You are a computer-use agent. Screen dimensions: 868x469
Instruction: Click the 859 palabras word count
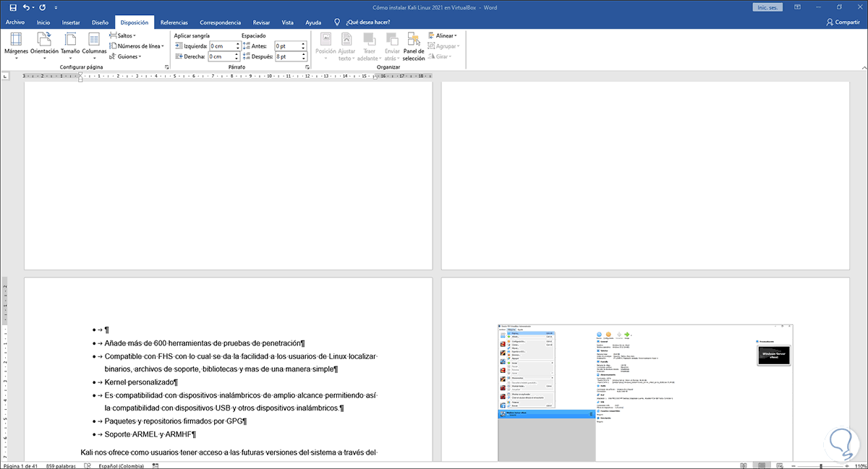(61, 465)
